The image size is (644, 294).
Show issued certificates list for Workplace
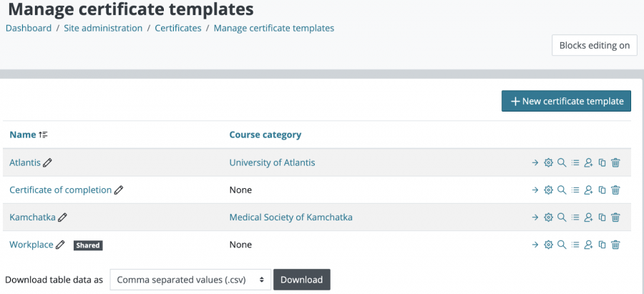pos(575,245)
